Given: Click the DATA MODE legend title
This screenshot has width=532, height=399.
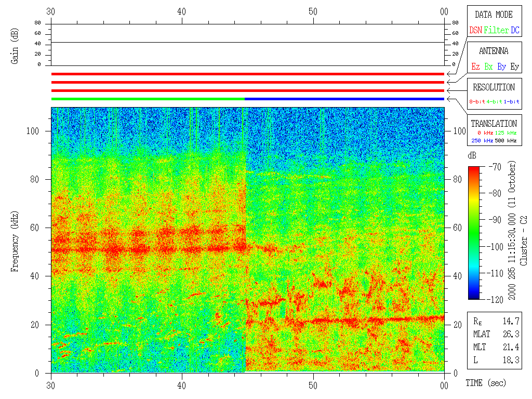Looking at the screenshot, I should tap(494, 15).
